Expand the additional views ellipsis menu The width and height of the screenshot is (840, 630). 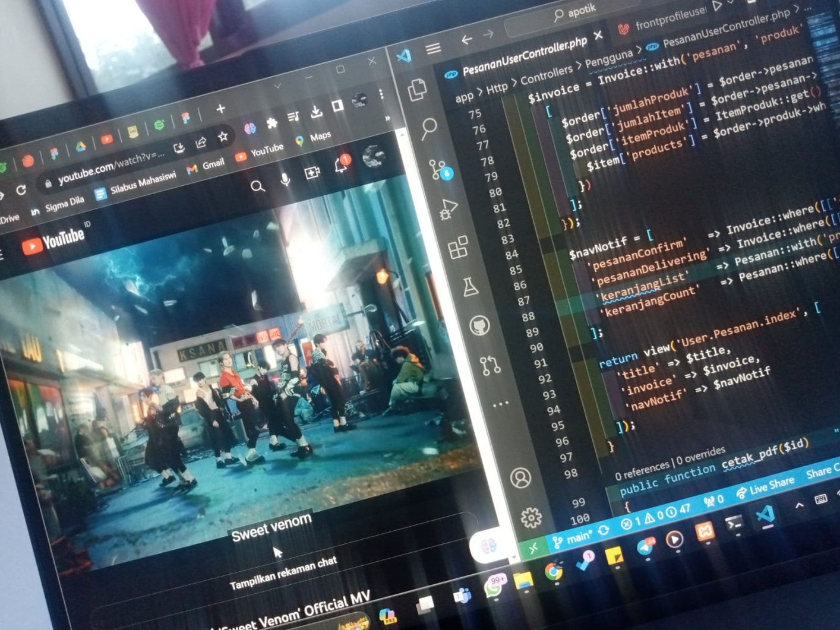500,404
